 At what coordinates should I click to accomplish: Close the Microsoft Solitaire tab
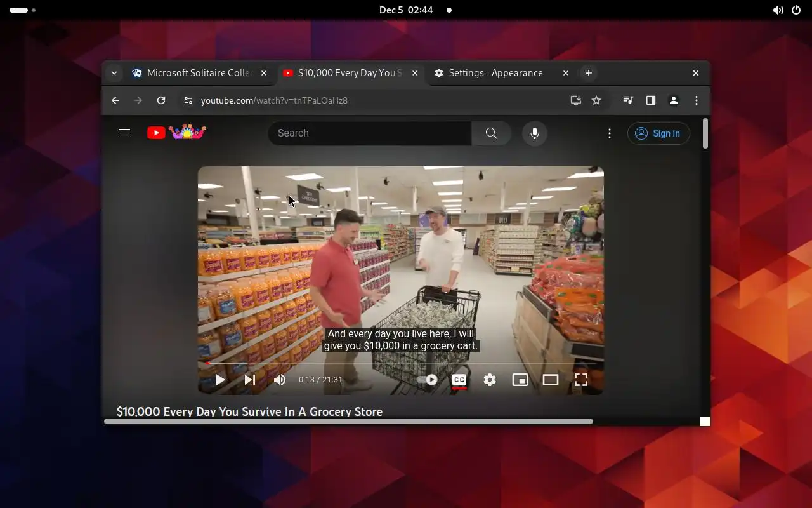click(264, 73)
